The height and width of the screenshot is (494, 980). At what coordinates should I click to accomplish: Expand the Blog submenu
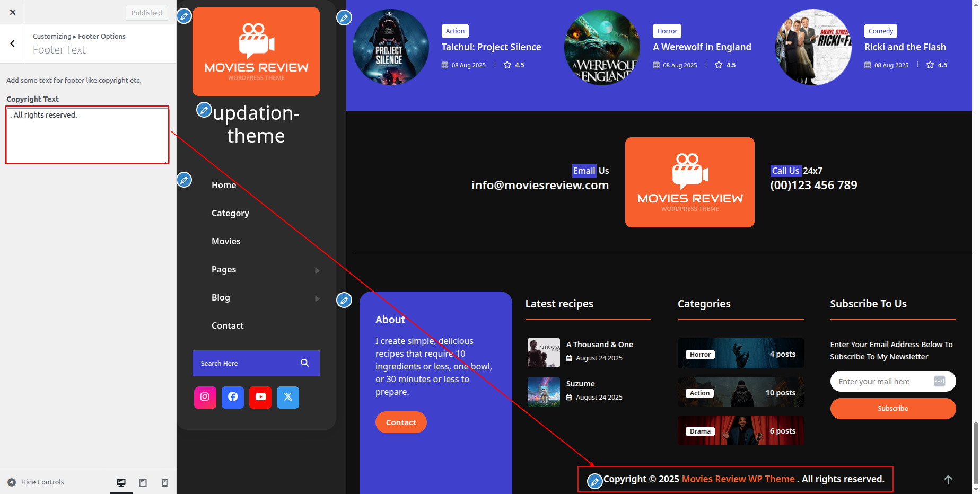pos(317,298)
